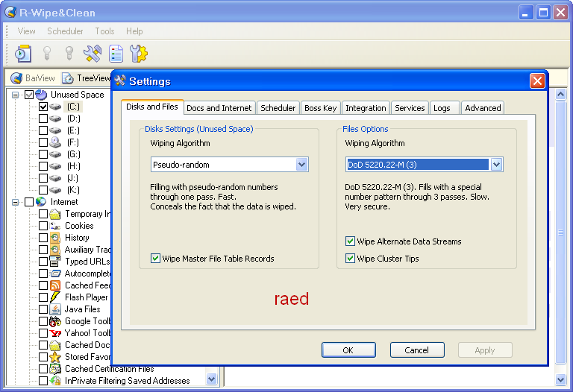The width and height of the screenshot is (573, 392).
Task: Select the Disks and Files tab
Action: click(152, 107)
